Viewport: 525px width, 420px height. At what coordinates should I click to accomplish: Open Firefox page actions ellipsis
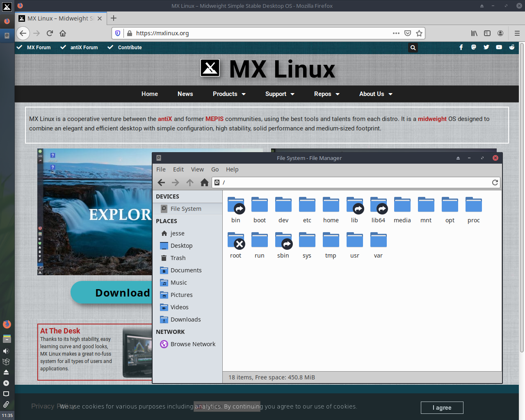pyautogui.click(x=396, y=33)
